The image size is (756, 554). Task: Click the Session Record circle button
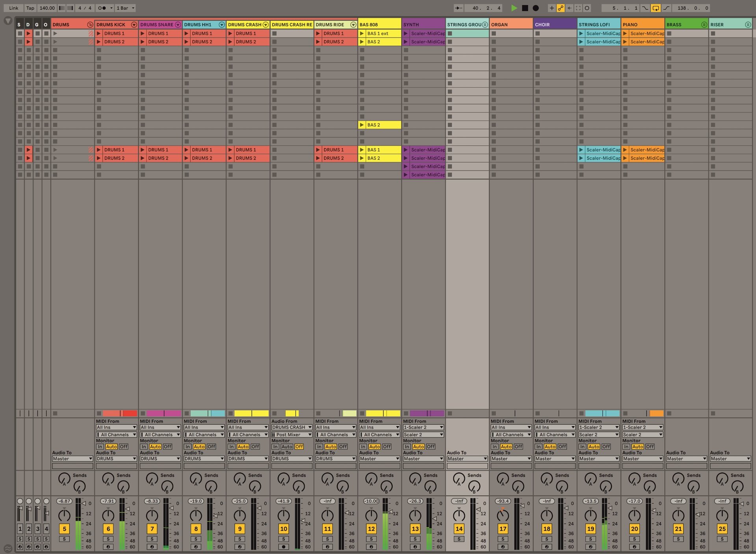[587, 8]
